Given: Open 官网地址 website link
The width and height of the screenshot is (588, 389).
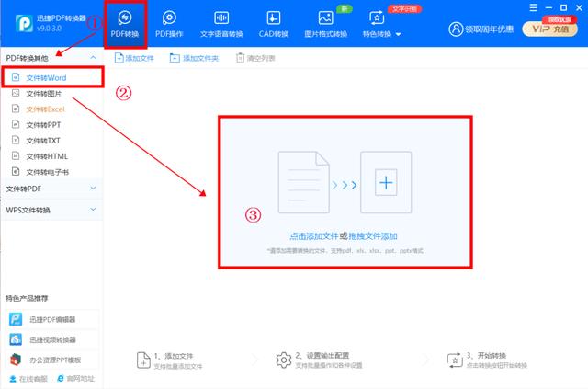Looking at the screenshot, I should point(75,379).
